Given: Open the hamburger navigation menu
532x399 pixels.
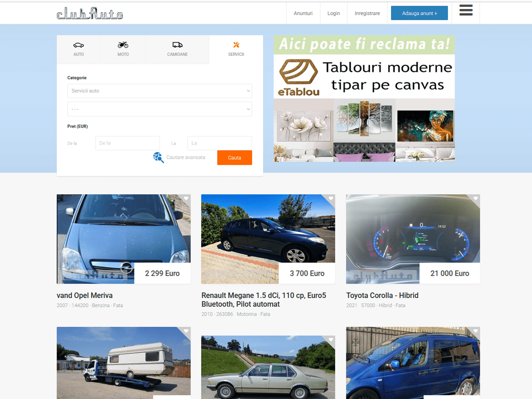Looking at the screenshot, I should (466, 11).
